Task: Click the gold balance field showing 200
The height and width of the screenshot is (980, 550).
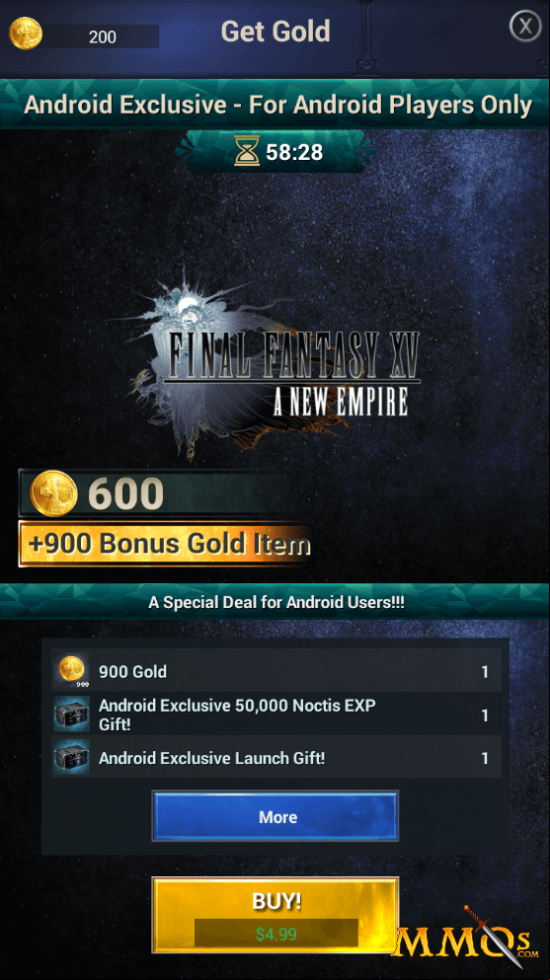Action: point(102,37)
